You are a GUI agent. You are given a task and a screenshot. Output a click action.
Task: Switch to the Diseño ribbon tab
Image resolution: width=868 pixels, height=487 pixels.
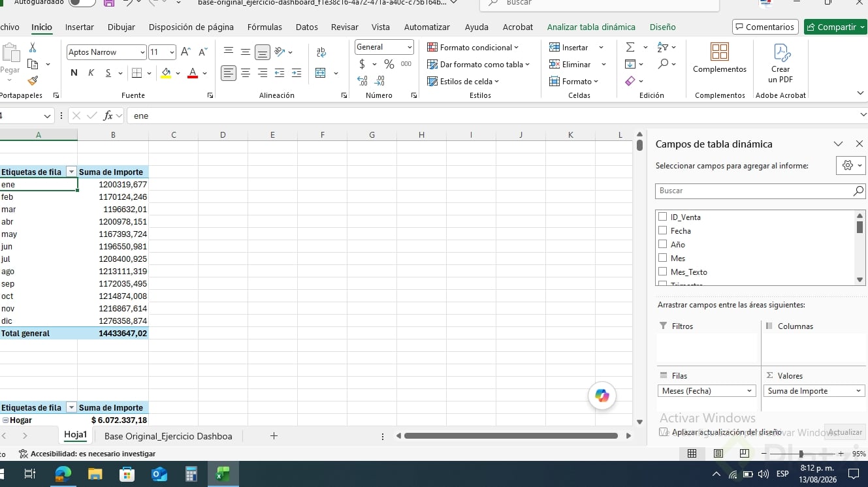click(663, 27)
